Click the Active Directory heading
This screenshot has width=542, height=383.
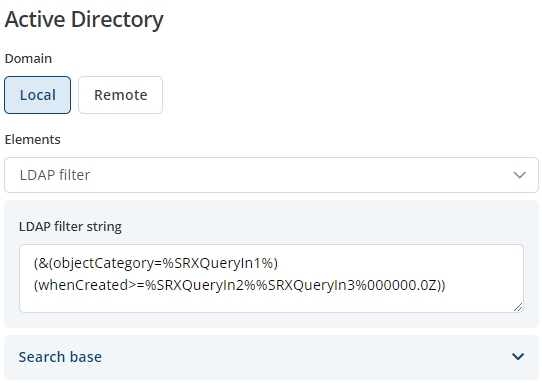84,20
